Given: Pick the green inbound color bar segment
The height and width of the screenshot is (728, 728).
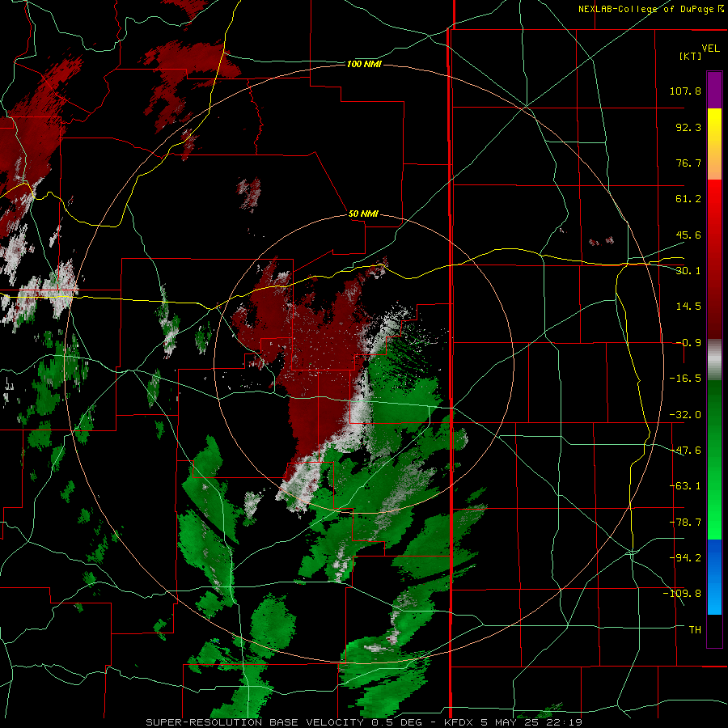Looking at the screenshot, I should click(714, 459).
